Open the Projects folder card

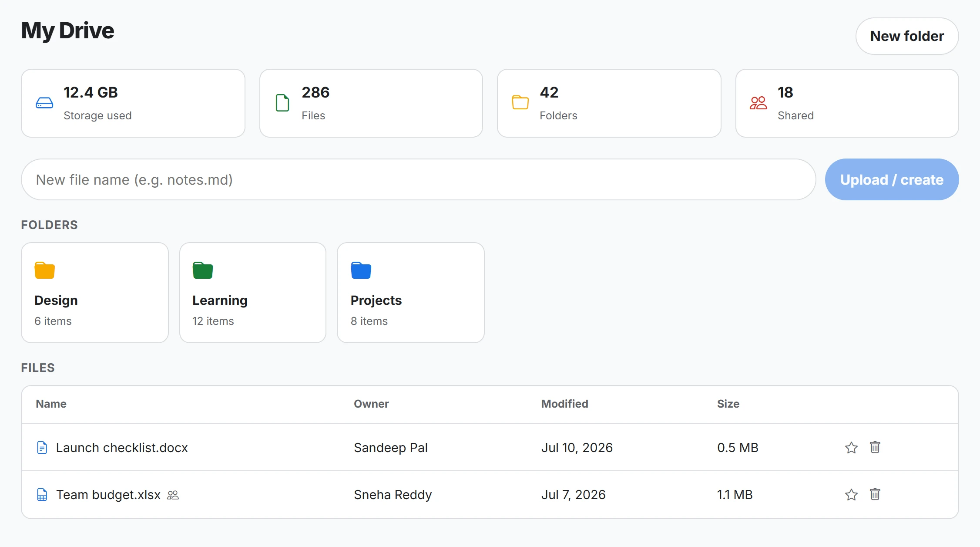(411, 293)
